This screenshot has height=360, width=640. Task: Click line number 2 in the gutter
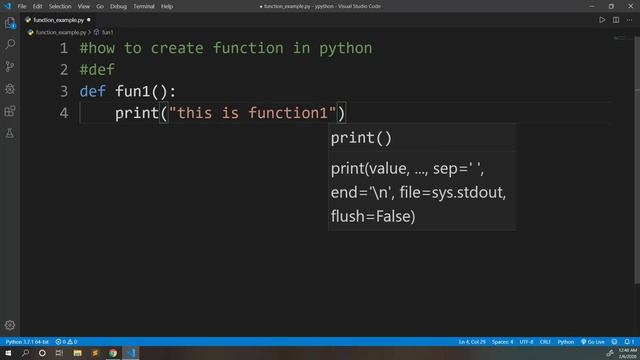click(64, 70)
